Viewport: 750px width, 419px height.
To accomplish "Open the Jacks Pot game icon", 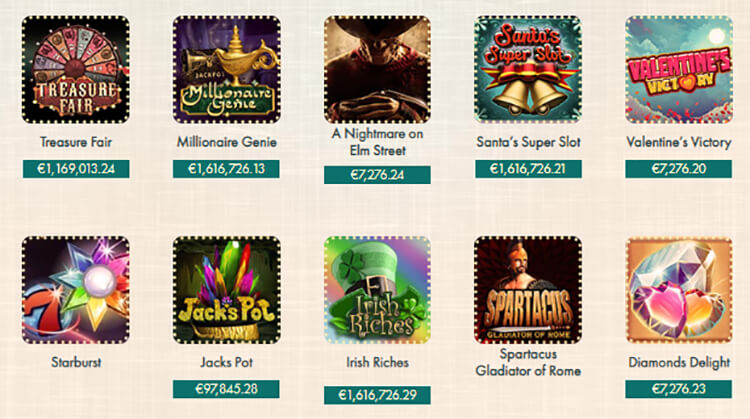I will click(227, 290).
